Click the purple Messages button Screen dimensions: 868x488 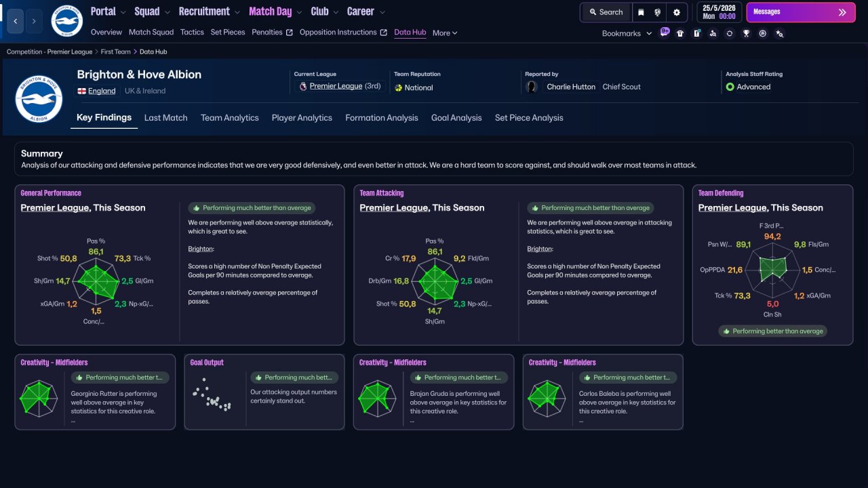coord(801,12)
